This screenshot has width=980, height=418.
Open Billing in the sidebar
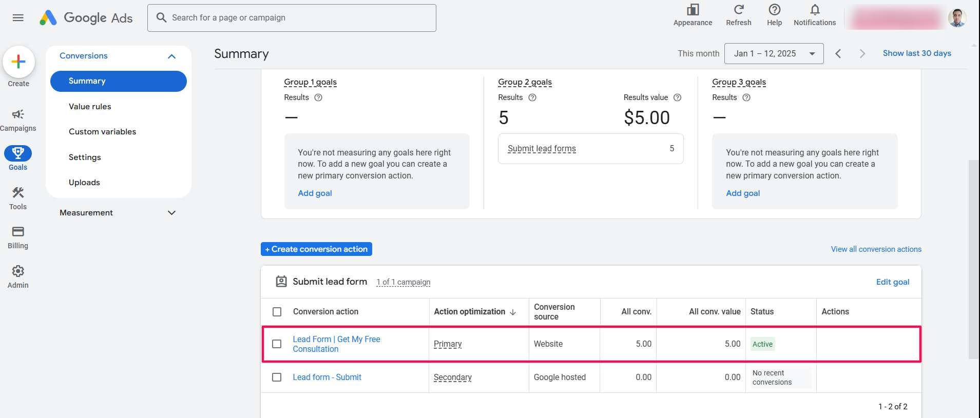[18, 237]
